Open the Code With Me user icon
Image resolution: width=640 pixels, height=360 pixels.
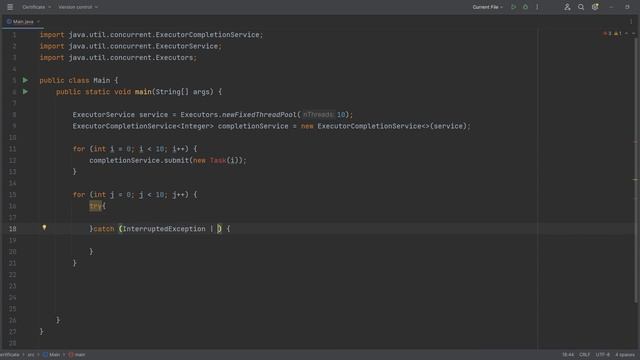(567, 7)
